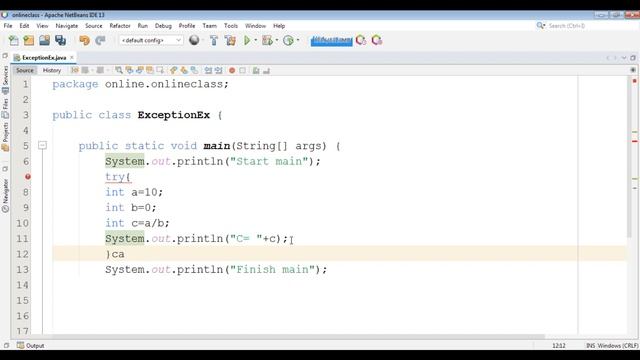
Task: Click the first profiler icon after memory bar
Action: pyautogui.click(x=361, y=40)
